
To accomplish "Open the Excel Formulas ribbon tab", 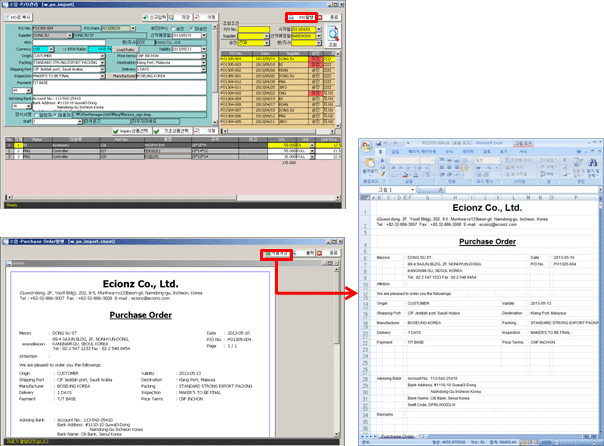I will (449, 152).
